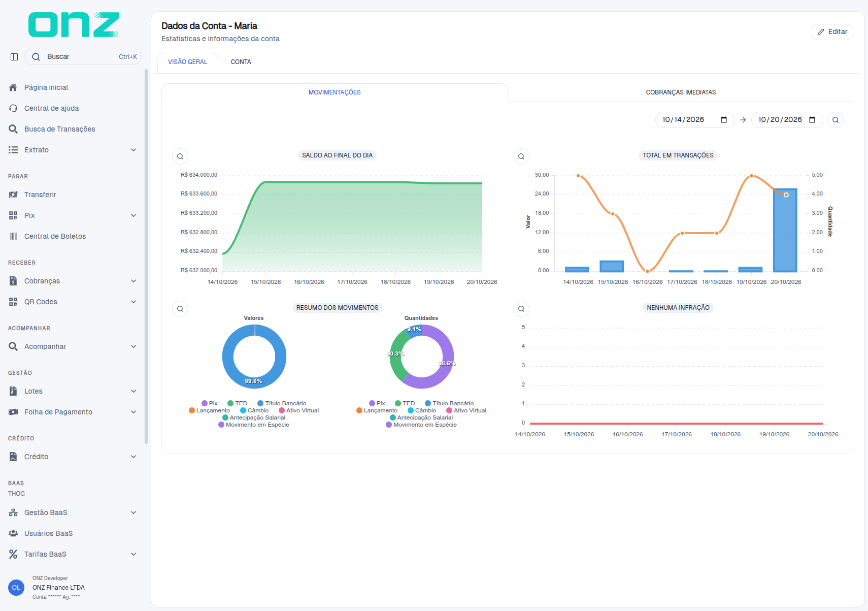Screen dimensions: 868x611
Task: Expand the Cobranças menu
Action: click(133, 281)
